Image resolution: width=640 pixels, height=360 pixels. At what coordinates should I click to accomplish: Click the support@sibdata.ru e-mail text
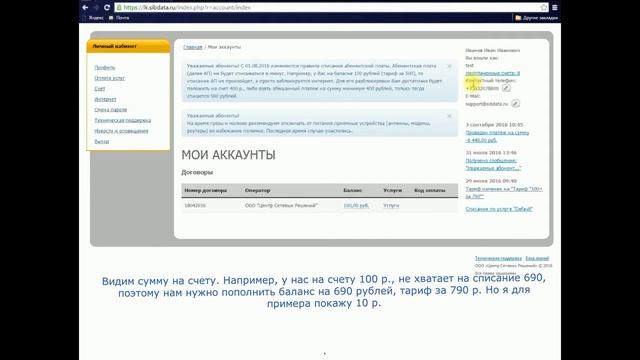(x=487, y=104)
